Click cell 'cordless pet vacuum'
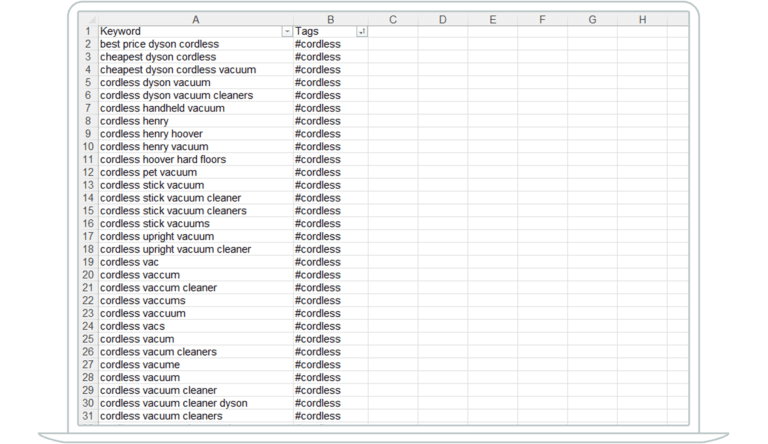This screenshot has height=444, width=768. pyautogui.click(x=195, y=173)
